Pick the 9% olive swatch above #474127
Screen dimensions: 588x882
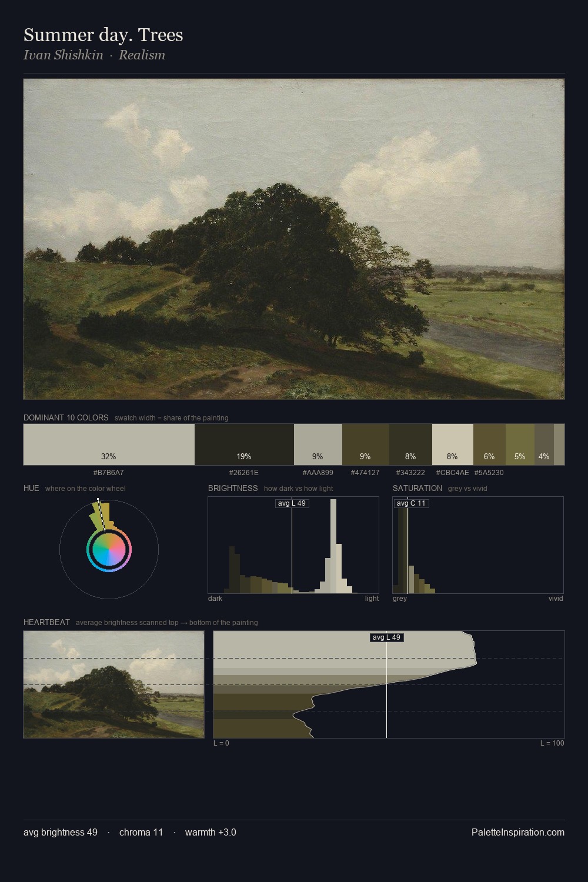366,445
